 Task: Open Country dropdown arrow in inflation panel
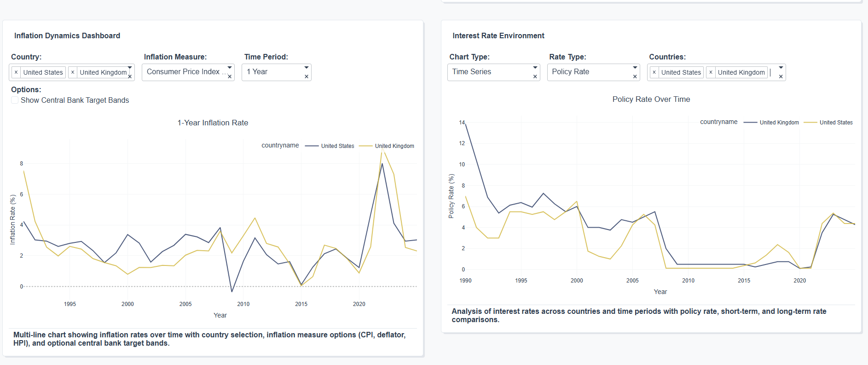(130, 68)
